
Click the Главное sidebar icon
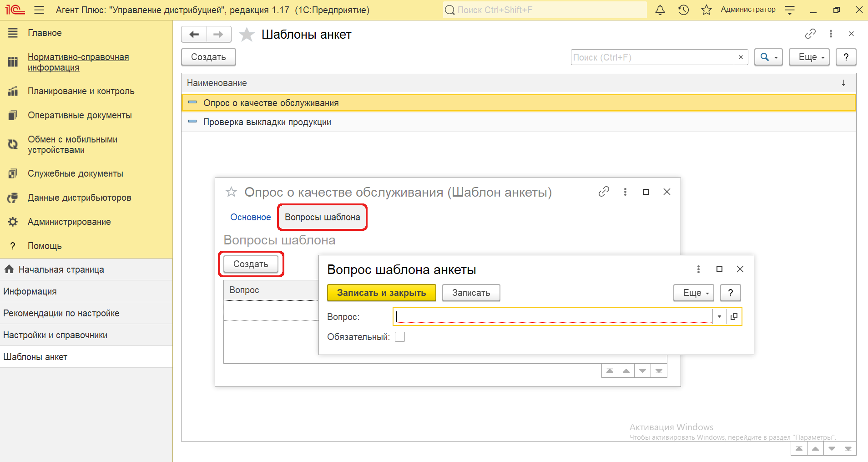13,33
